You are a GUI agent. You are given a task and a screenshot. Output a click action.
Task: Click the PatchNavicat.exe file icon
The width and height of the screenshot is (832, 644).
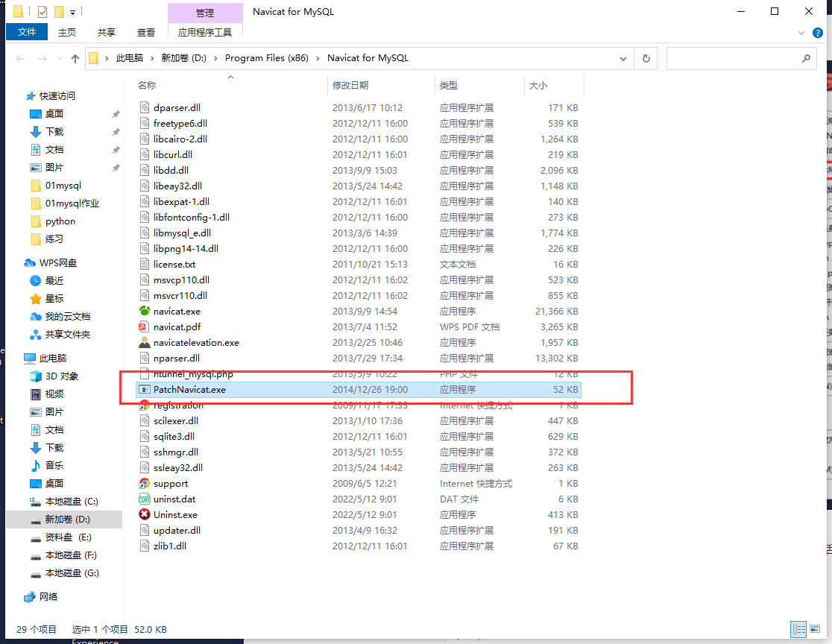[145, 389]
